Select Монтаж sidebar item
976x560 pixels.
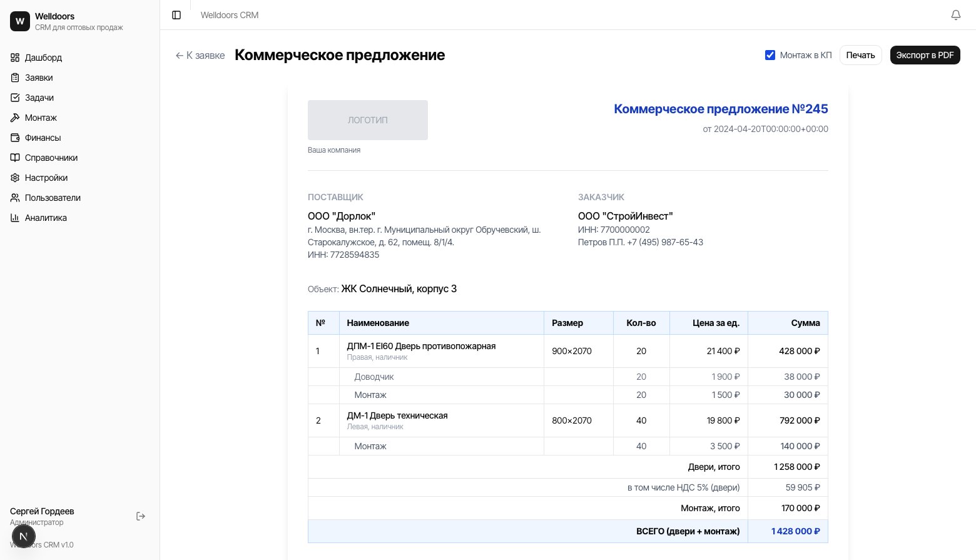coord(80,118)
